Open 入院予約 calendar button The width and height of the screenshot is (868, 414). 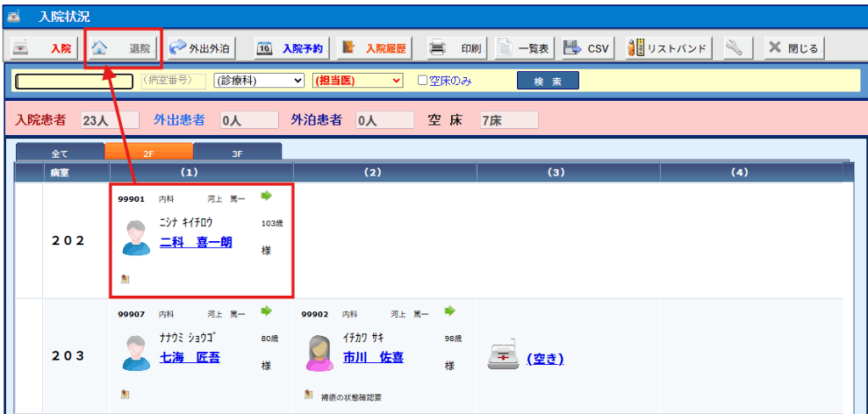pyautogui.click(x=289, y=48)
